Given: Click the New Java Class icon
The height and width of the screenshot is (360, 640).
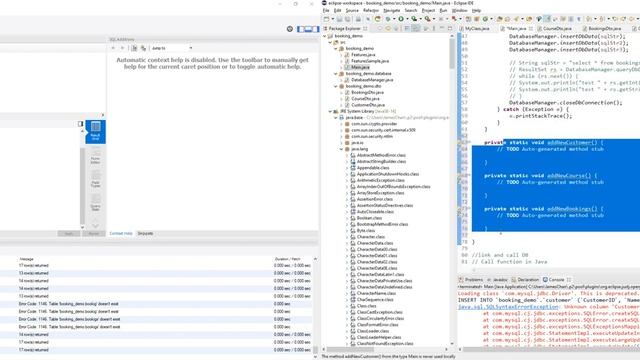Looking at the screenshot, I should tap(485, 19).
